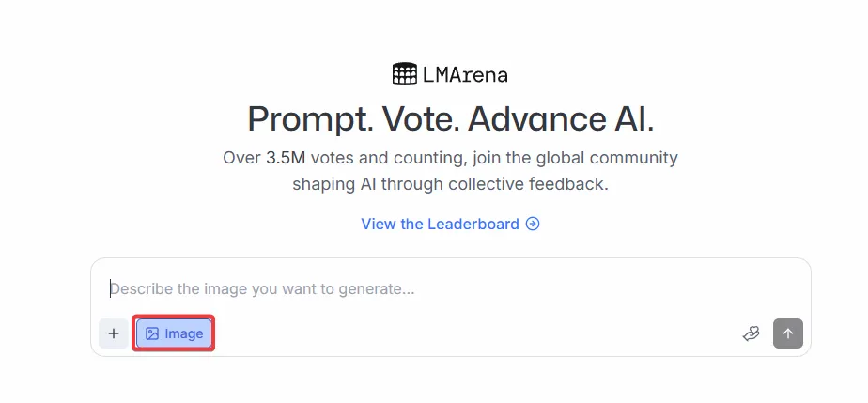This screenshot has height=403, width=868.
Task: Click the Over 3.5M votes subtitle line
Action: (x=450, y=158)
